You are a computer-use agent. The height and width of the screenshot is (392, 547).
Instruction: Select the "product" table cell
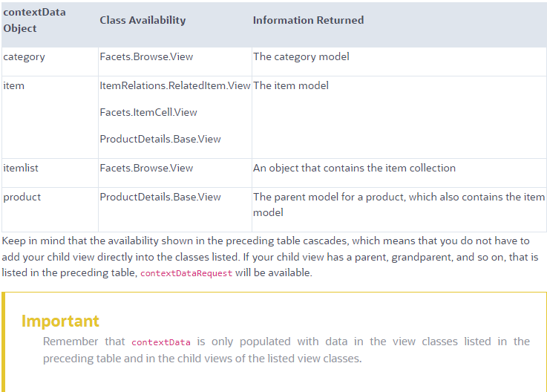[x=22, y=197]
